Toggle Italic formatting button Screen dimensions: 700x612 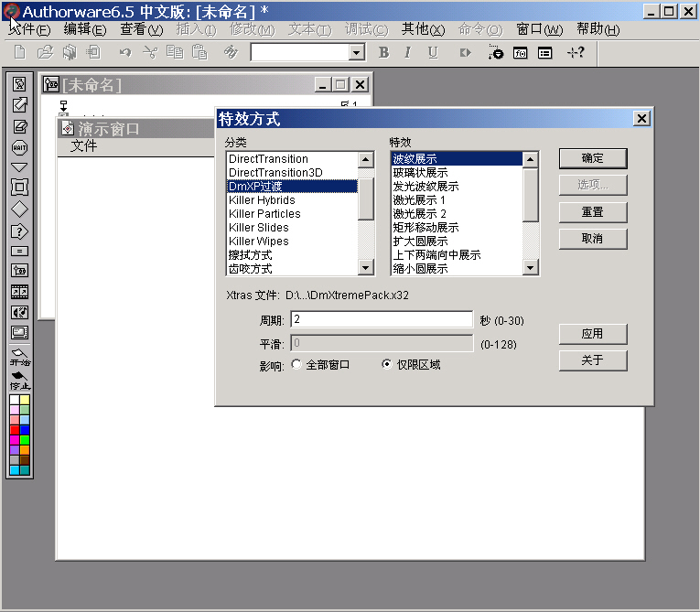(407, 53)
